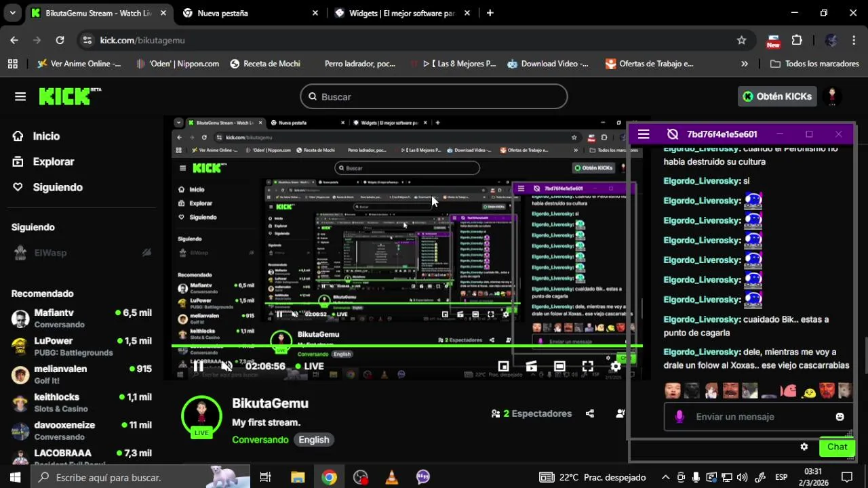Open video player settings gear

click(x=615, y=366)
